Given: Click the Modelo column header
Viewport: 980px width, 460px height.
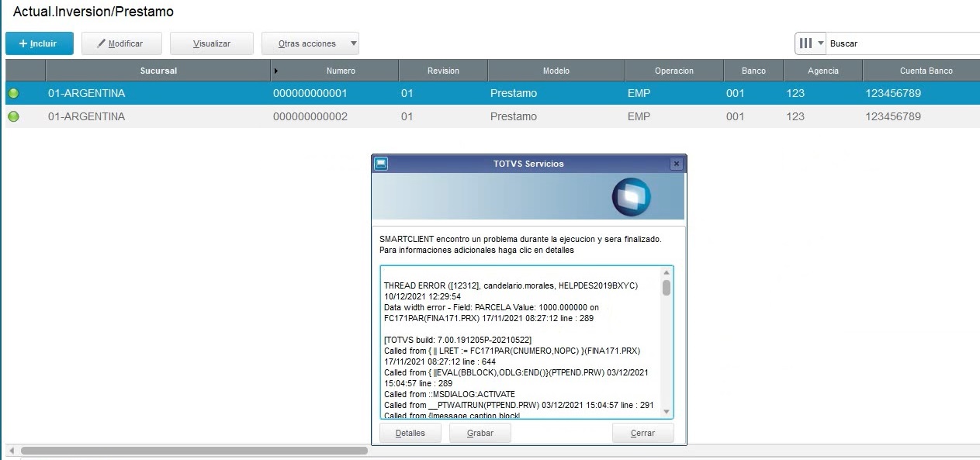Looking at the screenshot, I should (x=556, y=71).
